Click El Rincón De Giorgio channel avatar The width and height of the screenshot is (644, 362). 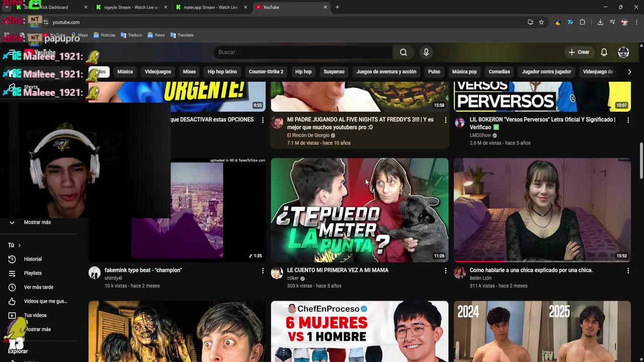277,123
